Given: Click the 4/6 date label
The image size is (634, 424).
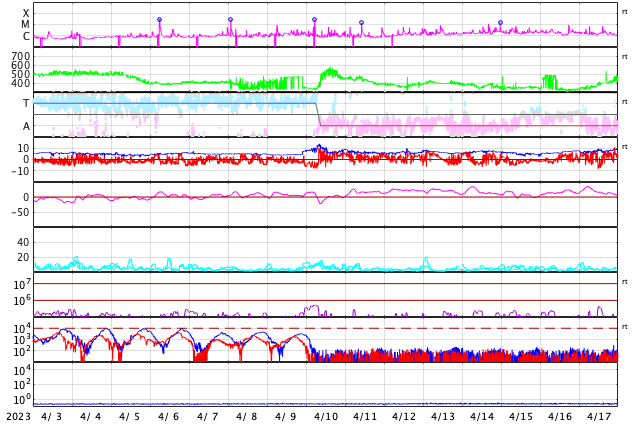Looking at the screenshot, I should click(x=169, y=417).
